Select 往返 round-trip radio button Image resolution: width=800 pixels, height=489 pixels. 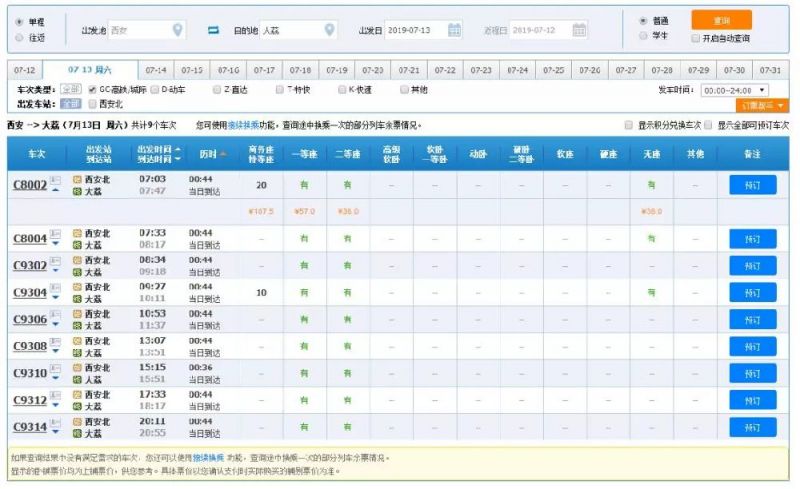(x=19, y=37)
